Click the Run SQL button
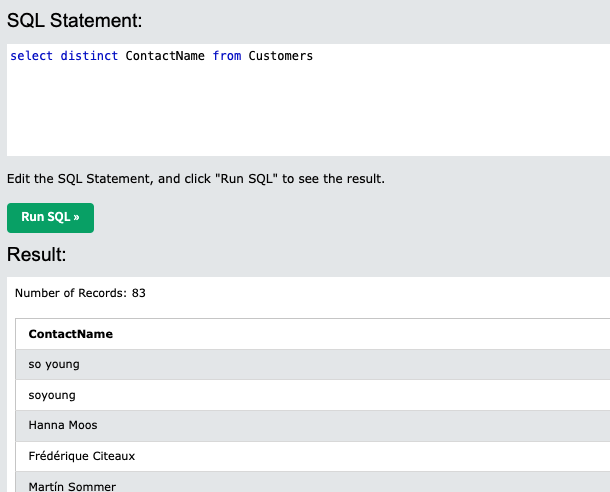This screenshot has height=492, width=610. 50,218
